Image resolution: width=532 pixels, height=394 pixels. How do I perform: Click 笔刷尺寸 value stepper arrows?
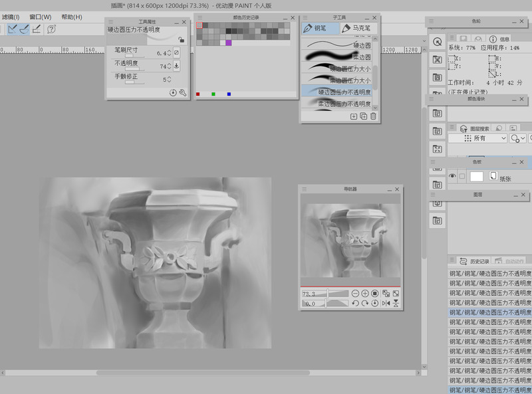169,52
